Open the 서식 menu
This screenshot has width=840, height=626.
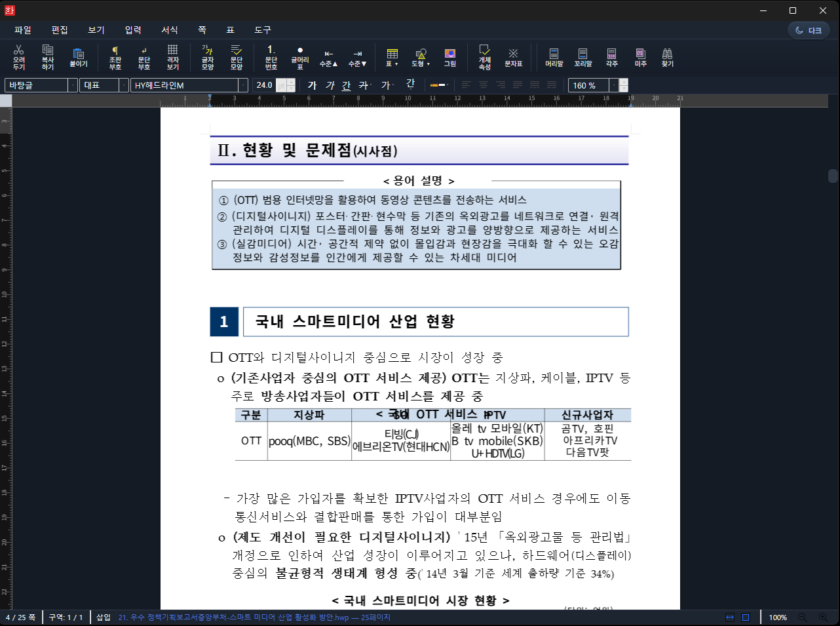(x=170, y=30)
